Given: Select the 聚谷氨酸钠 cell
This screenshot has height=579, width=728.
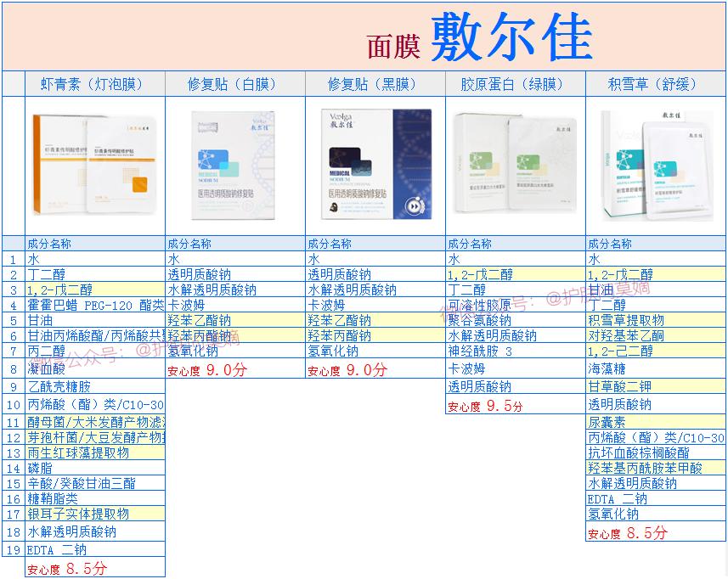Looking at the screenshot, I should click(516, 320).
